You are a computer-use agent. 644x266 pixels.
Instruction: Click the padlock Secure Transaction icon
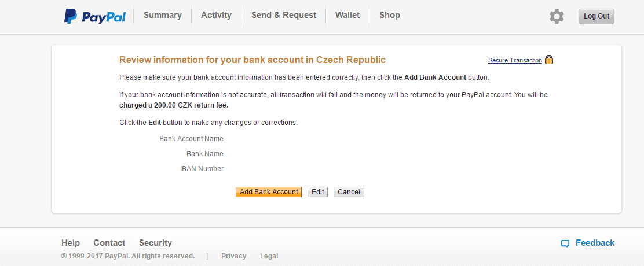point(548,60)
